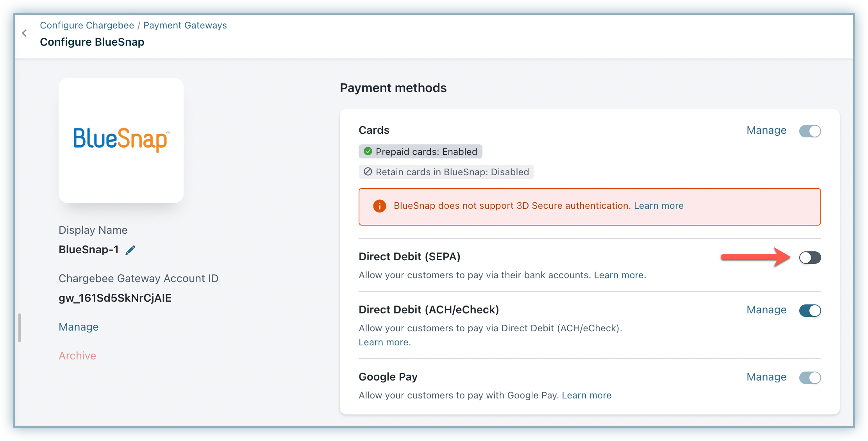Click the orange info warning icon
This screenshot has width=868, height=441.
pos(379,206)
